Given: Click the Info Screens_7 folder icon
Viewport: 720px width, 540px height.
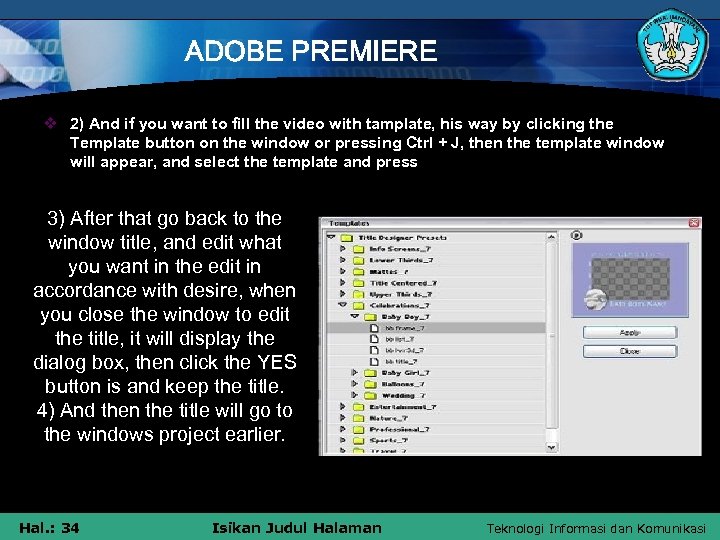Looking at the screenshot, I should (358, 249).
